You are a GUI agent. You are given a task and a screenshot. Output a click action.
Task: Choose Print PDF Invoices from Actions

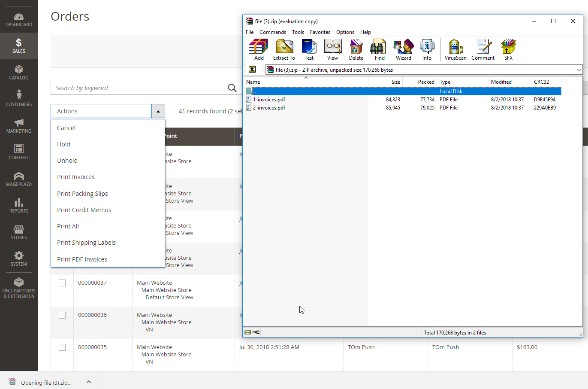tap(82, 259)
